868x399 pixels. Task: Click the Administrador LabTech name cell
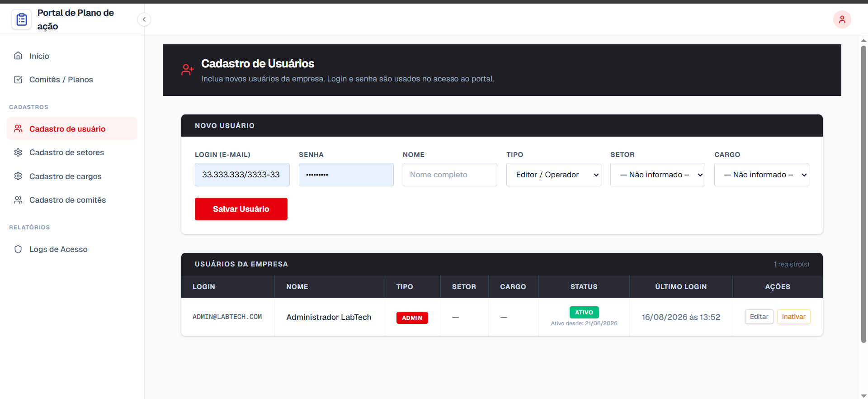[x=329, y=317]
